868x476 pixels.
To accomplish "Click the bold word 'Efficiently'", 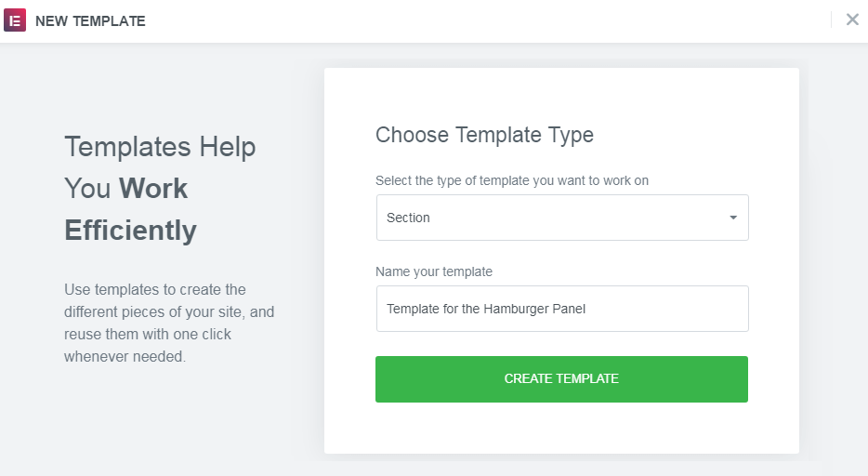I will tap(130, 231).
